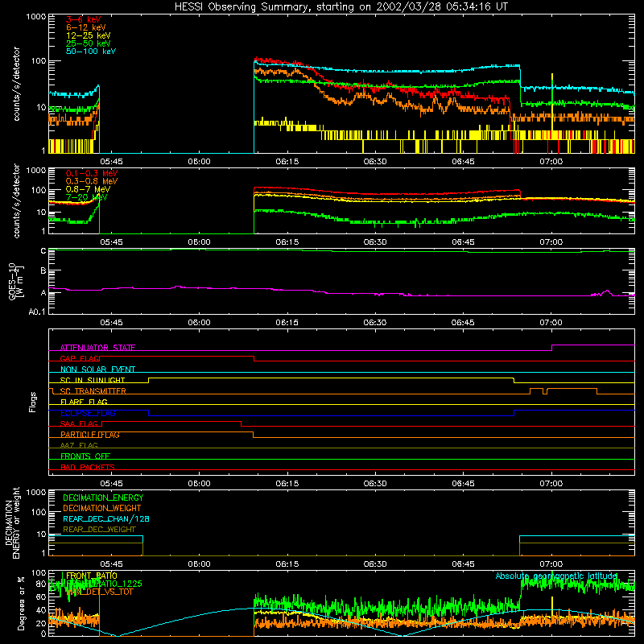Click the FRONTS_OFF flag label
Screen dimensions: 644x644
tap(85, 456)
